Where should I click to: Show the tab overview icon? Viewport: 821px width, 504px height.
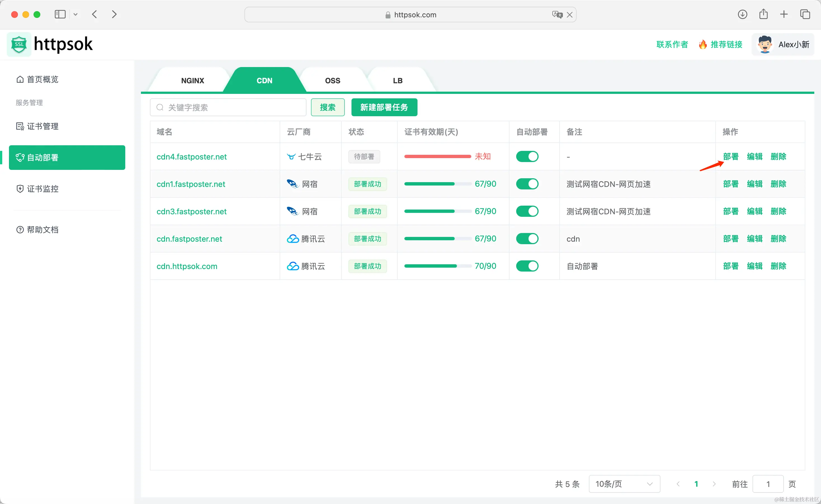click(x=805, y=14)
